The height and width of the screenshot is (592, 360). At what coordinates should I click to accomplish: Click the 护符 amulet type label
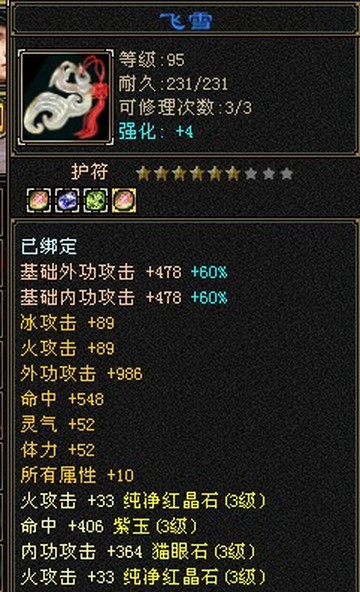click(90, 172)
